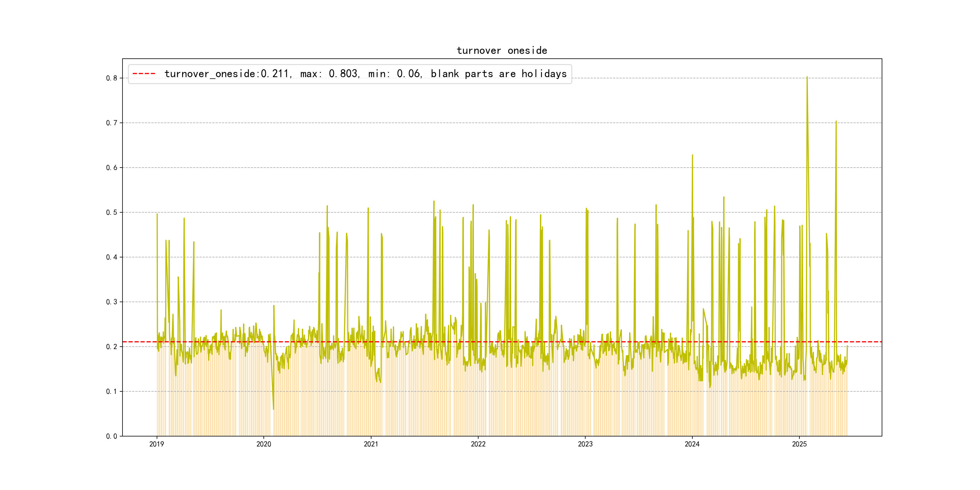Click the 2025 x-axis tick label

pyautogui.click(x=799, y=444)
